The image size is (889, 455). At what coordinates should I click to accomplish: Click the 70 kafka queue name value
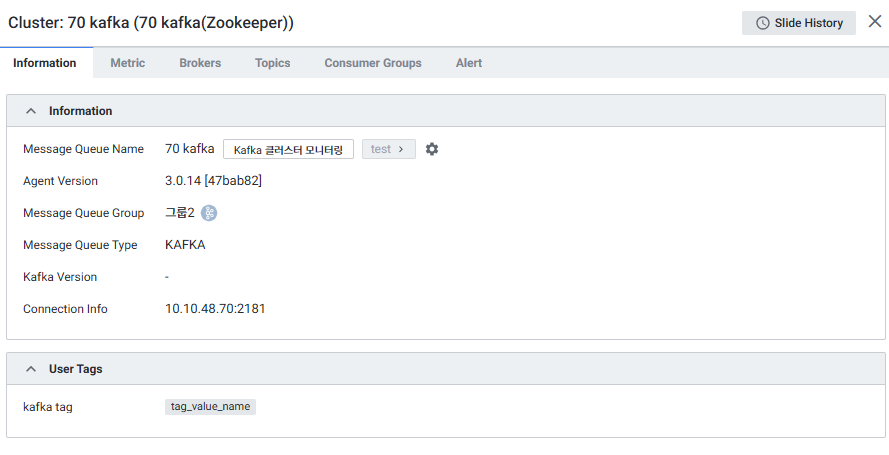coord(189,149)
